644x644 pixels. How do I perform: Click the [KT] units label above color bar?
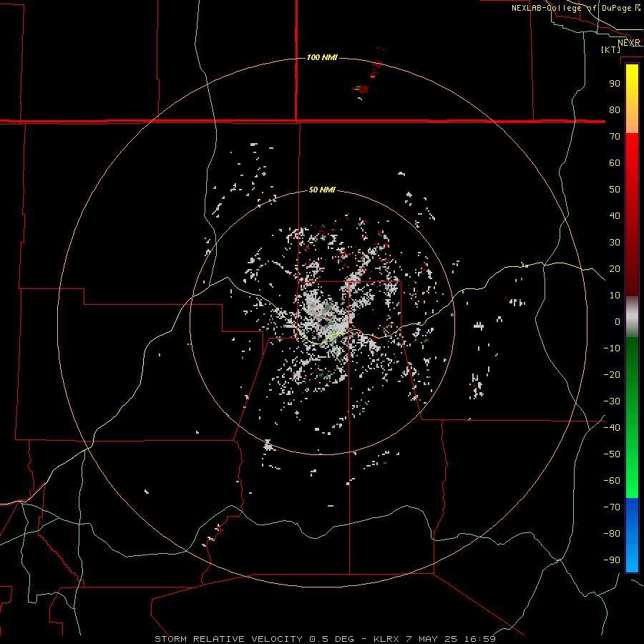pyautogui.click(x=611, y=49)
